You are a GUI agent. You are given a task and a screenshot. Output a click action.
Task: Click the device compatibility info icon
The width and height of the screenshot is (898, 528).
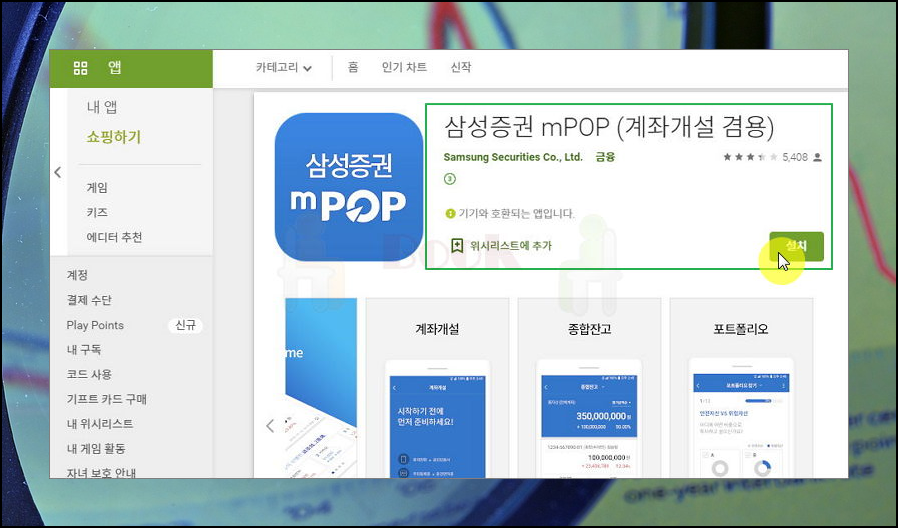pyautogui.click(x=450, y=214)
